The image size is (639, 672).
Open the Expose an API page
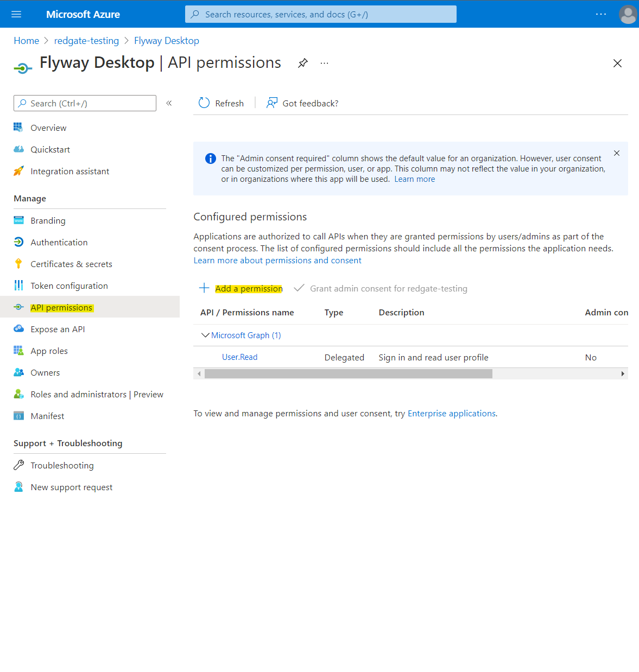(58, 329)
